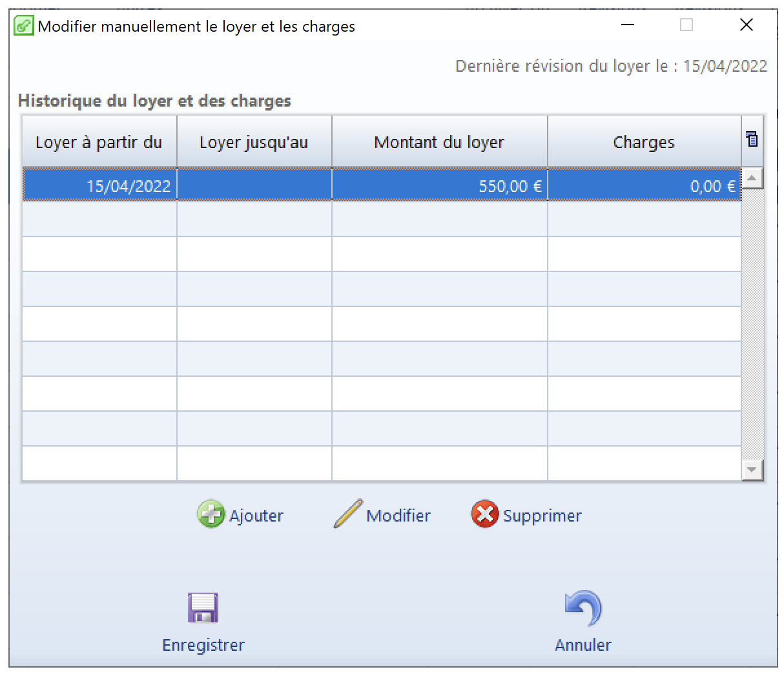Sort by the 'Loyer jusqu'au' column header

tap(254, 142)
